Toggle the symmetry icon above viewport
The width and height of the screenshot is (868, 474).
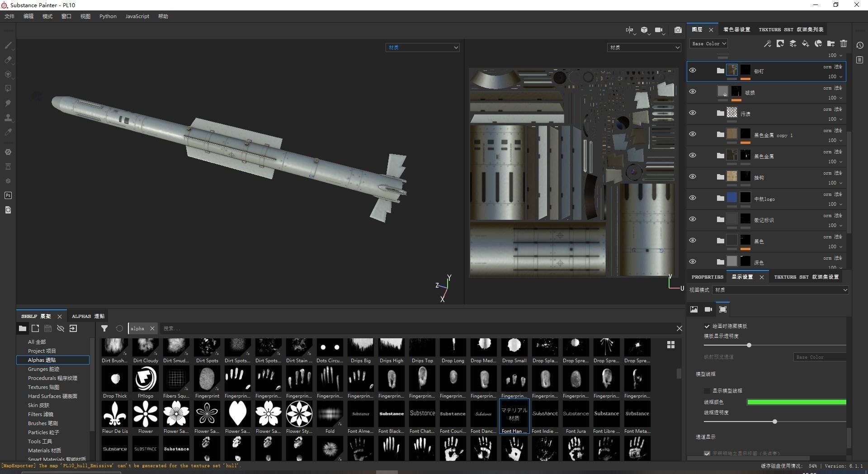pyautogui.click(x=630, y=30)
